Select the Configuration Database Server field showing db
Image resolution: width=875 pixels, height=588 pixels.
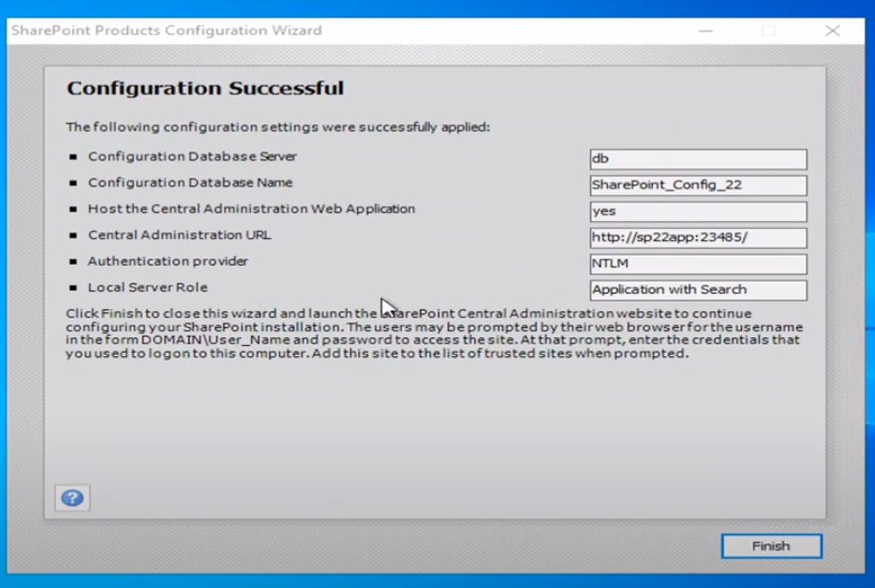(x=697, y=159)
